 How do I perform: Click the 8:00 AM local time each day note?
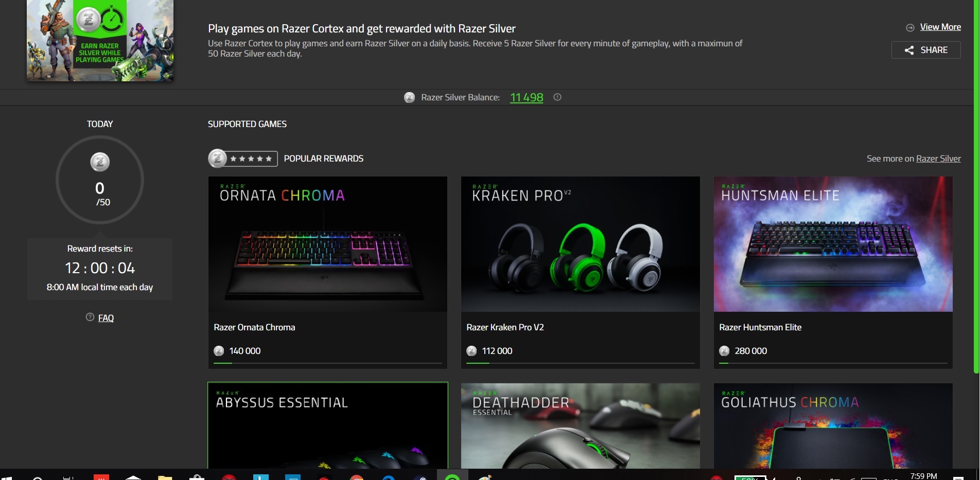click(100, 287)
